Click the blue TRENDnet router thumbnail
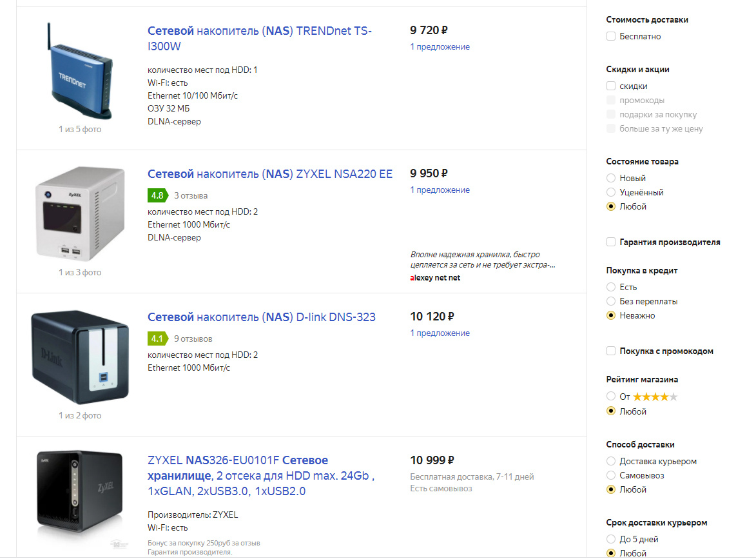Screen dimensions: 756x559 pos(80,72)
